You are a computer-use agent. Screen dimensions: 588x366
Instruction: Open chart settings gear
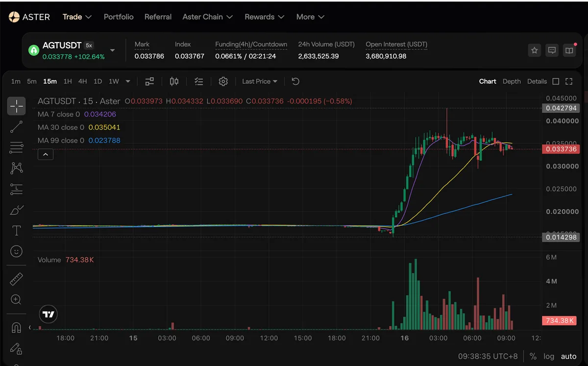[223, 81]
